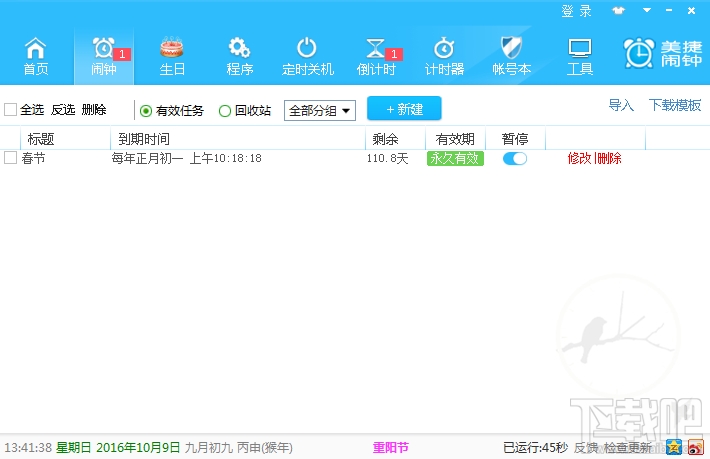This screenshot has width=710, height=459.
Task: Open the 定时关机 scheduled shutdown tab
Action: (307, 56)
